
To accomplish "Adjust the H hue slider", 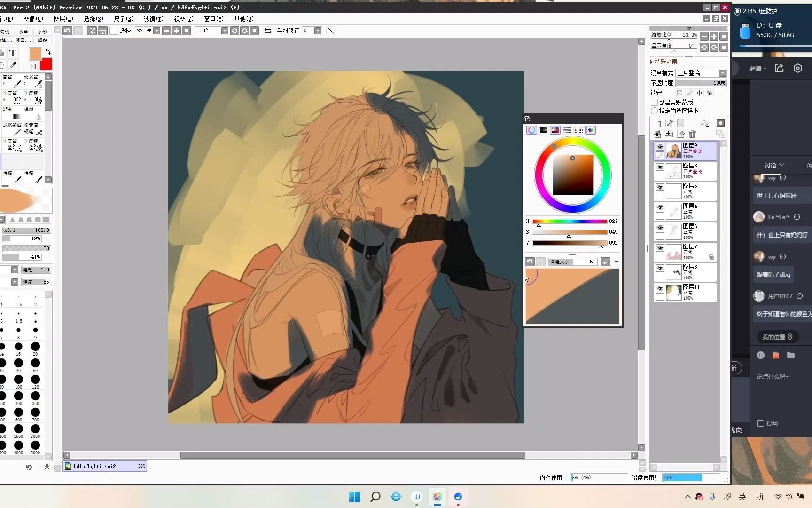I will [569, 221].
